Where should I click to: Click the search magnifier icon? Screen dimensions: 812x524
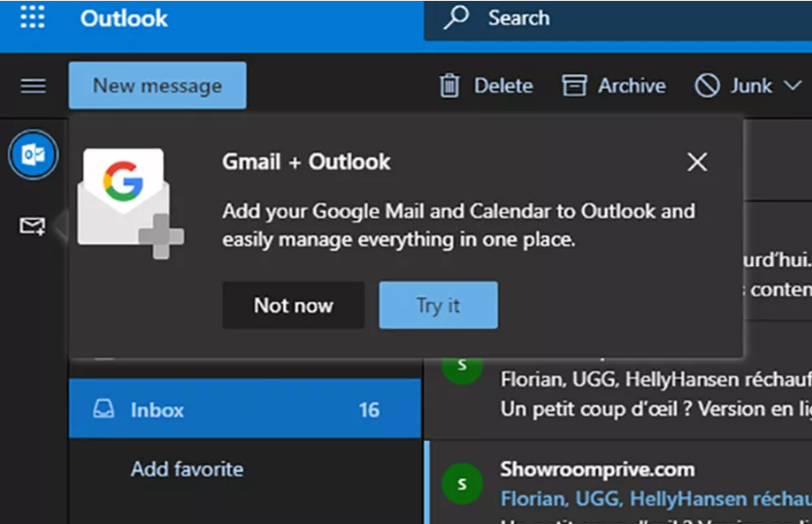coord(456,18)
